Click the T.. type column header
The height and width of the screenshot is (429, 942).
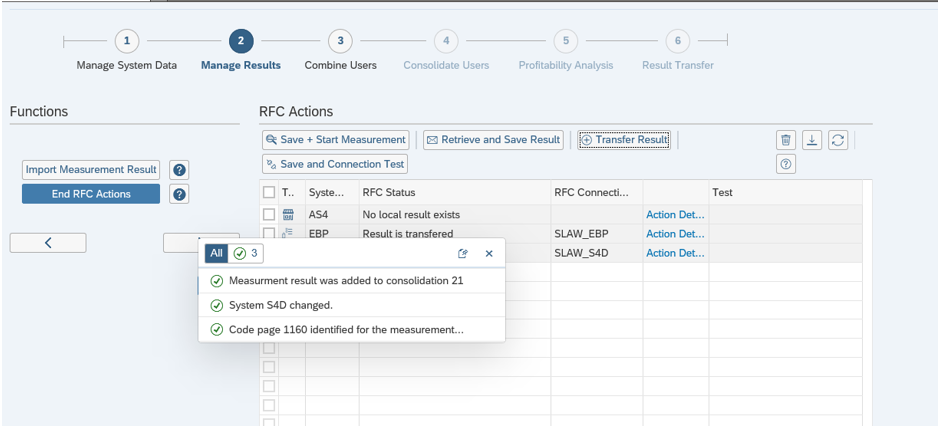pos(292,193)
